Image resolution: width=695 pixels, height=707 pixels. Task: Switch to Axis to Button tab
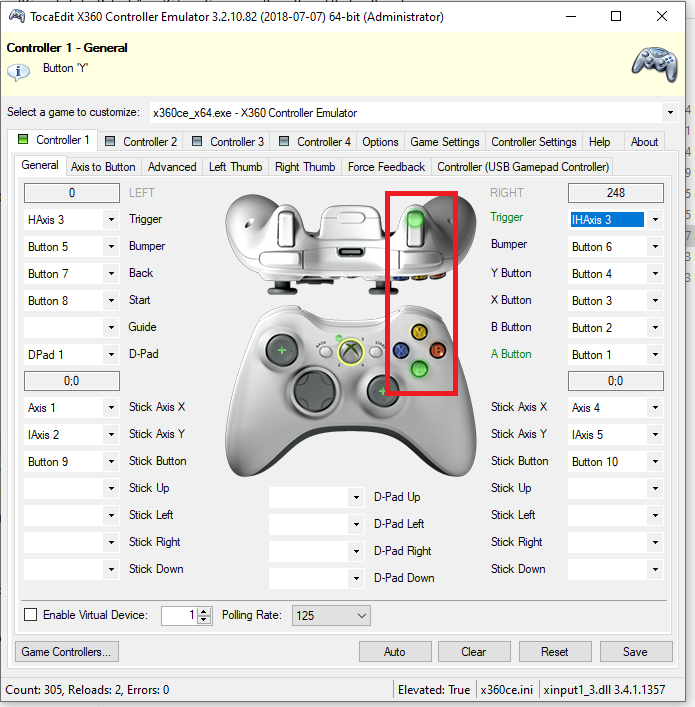click(103, 167)
